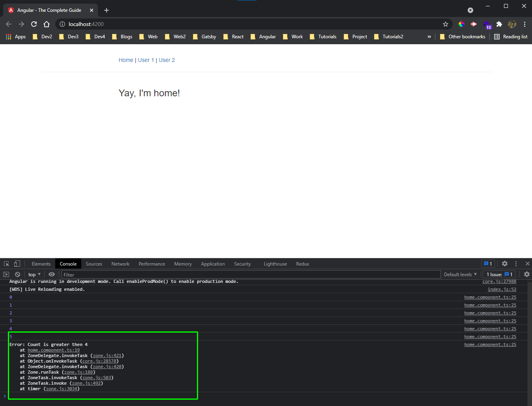This screenshot has height=406, width=532.
Task: Bookmark this page with the star icon
Action: click(x=446, y=24)
